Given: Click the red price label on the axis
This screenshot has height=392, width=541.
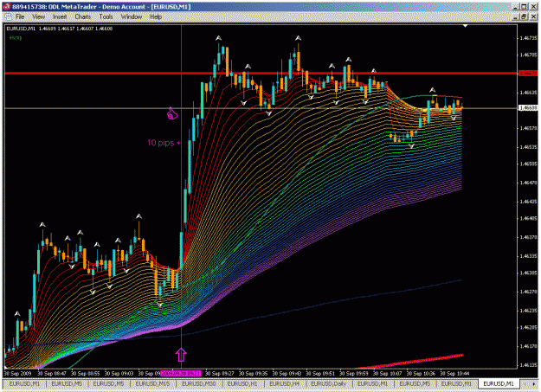Looking at the screenshot, I should 529,74.
